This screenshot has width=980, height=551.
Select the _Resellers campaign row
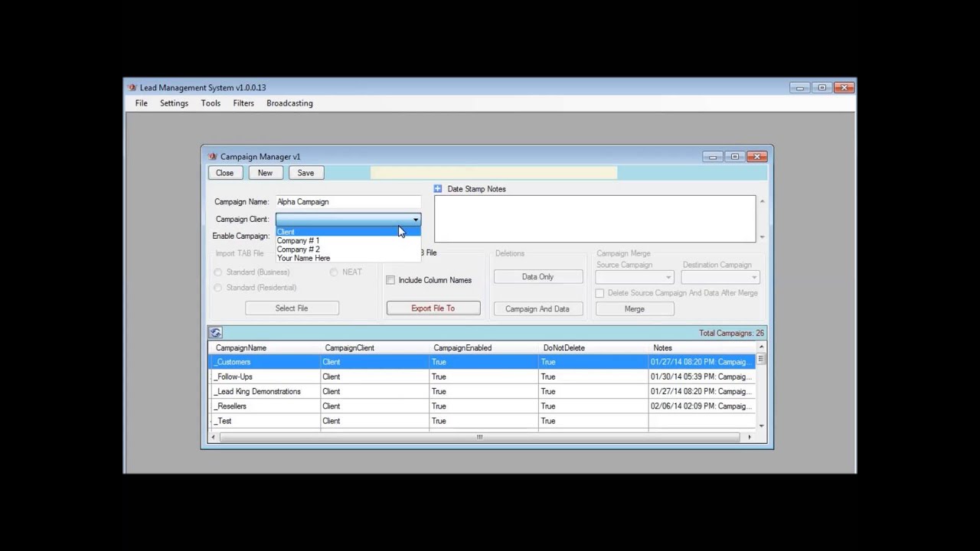tap(482, 406)
